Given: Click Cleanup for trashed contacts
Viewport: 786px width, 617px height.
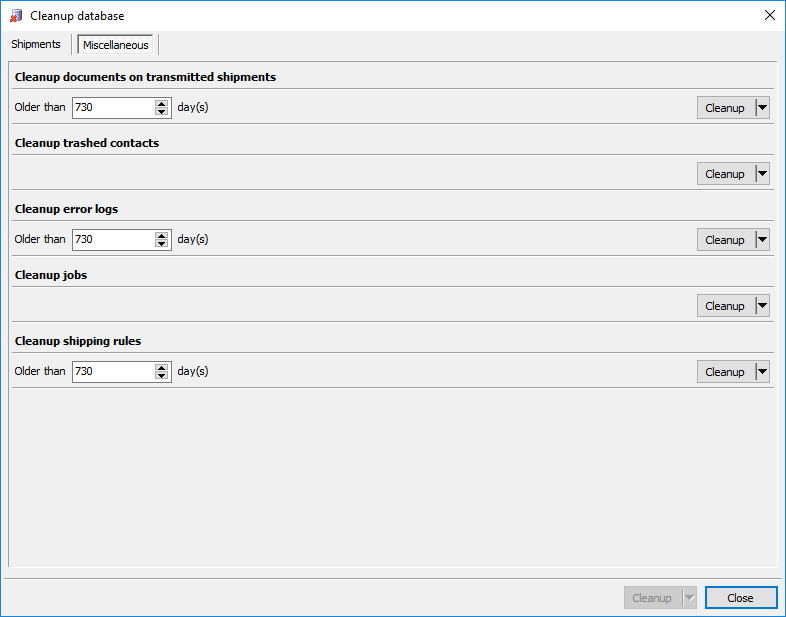Looking at the screenshot, I should (725, 174).
